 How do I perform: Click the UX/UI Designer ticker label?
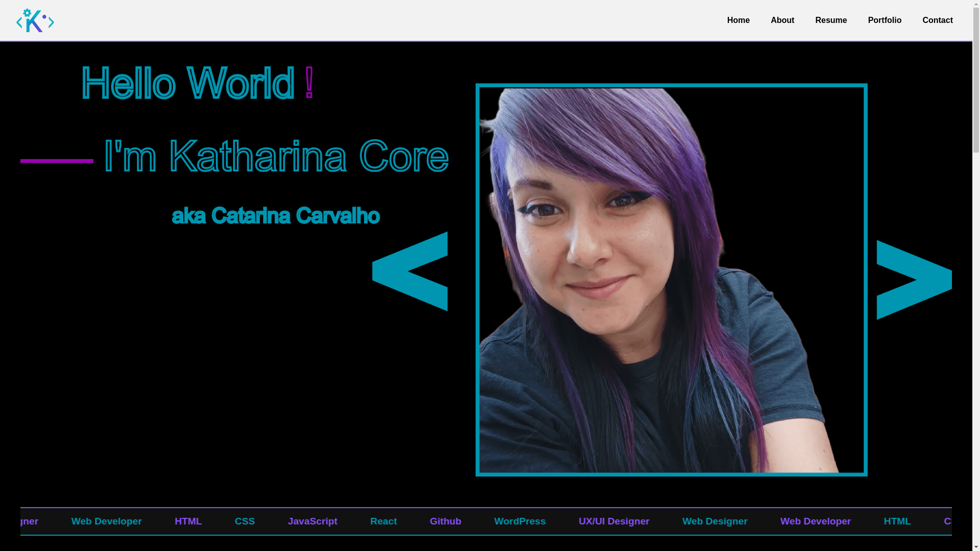(x=614, y=521)
